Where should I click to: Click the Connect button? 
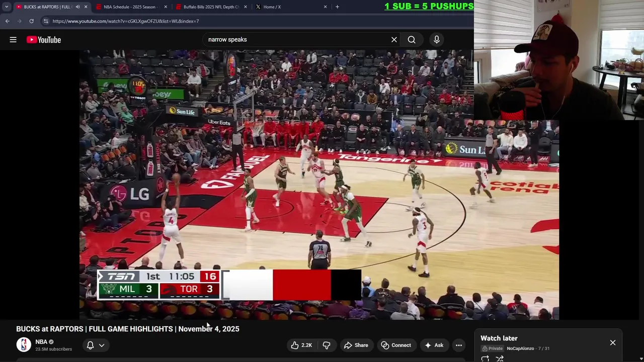pos(396,345)
